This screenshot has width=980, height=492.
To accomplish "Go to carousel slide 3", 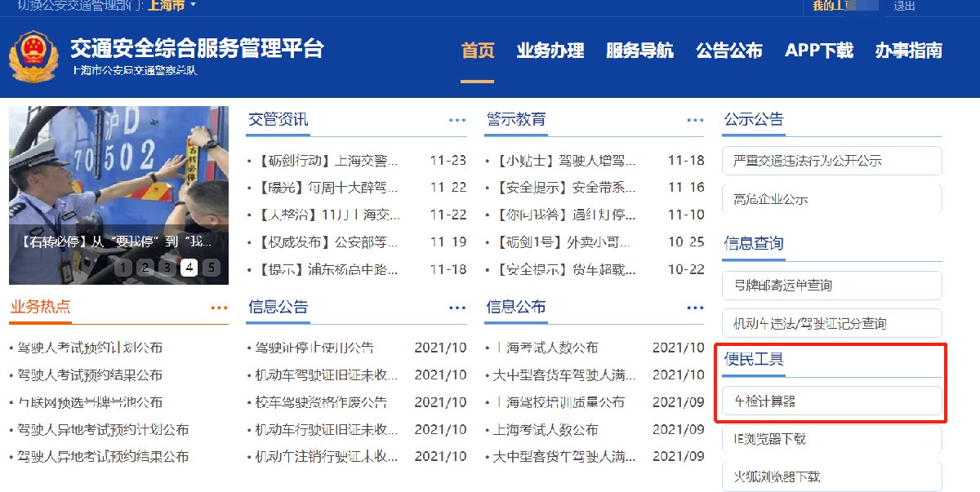I will 167,267.
